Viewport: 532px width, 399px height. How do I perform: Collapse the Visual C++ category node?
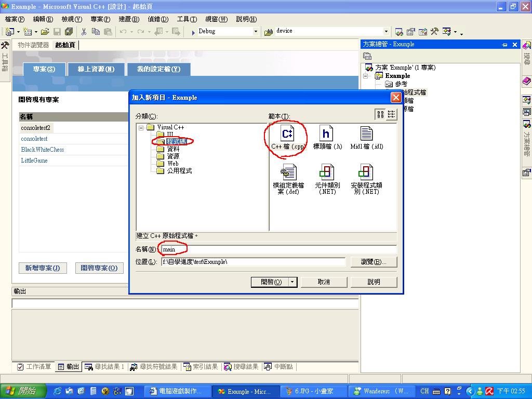click(141, 128)
